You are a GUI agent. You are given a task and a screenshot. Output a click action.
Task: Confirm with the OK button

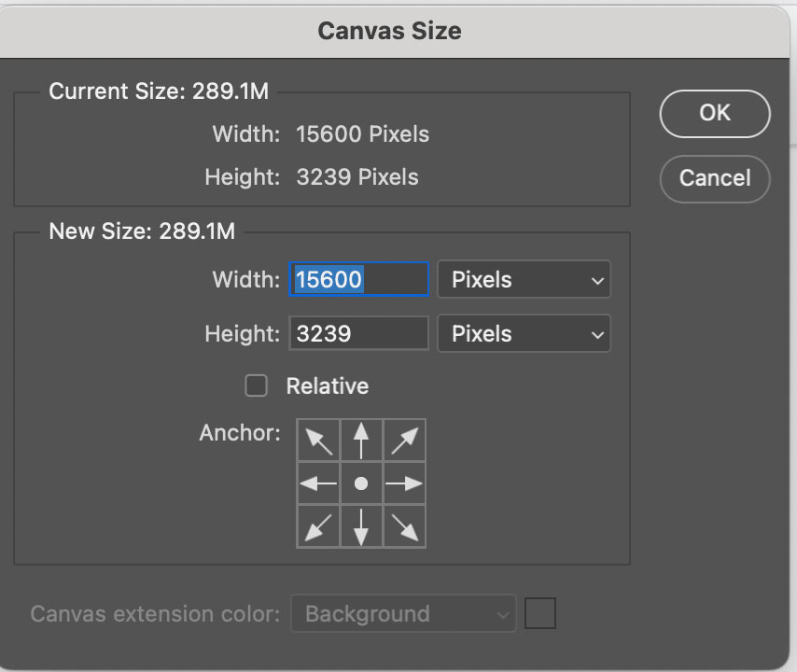(715, 113)
